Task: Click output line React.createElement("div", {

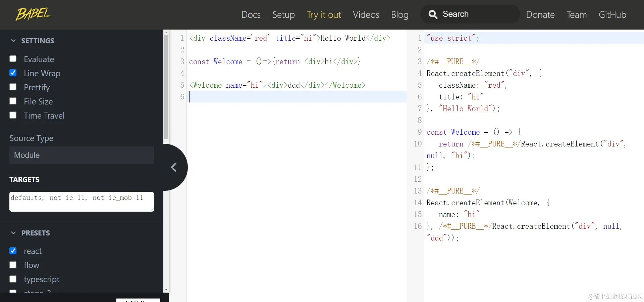Action: tap(484, 73)
